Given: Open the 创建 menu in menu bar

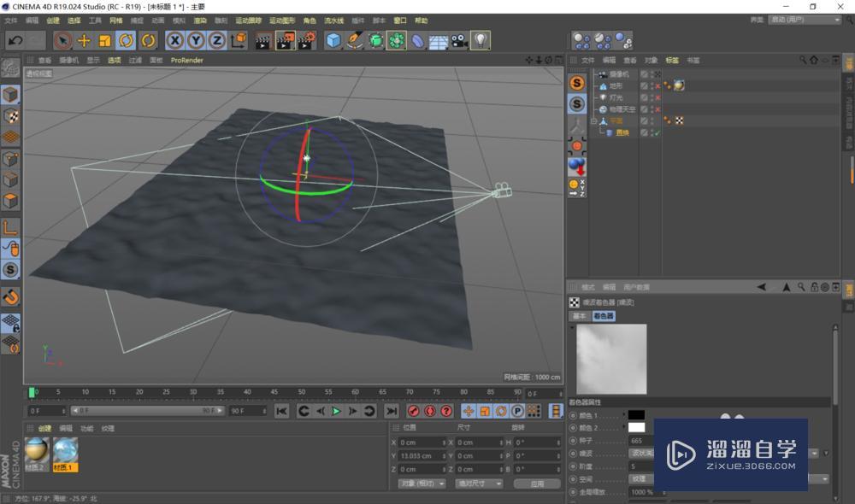Looking at the screenshot, I should tap(53, 21).
